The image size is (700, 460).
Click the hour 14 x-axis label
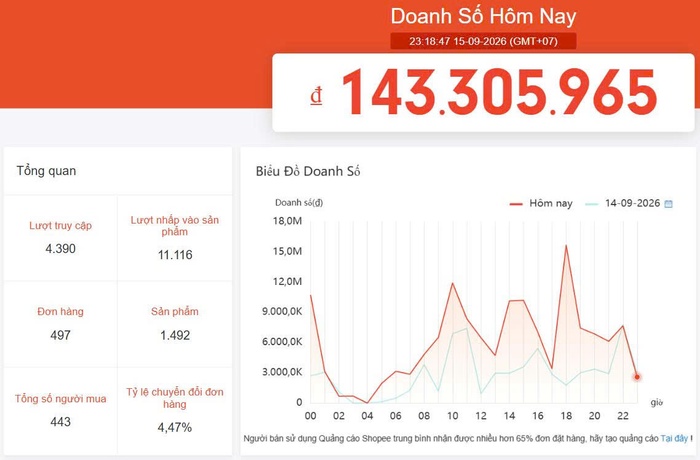tap(509, 416)
